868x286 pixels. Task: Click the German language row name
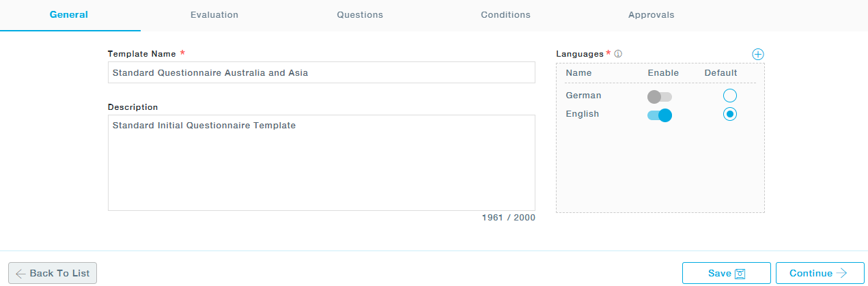pyautogui.click(x=583, y=96)
